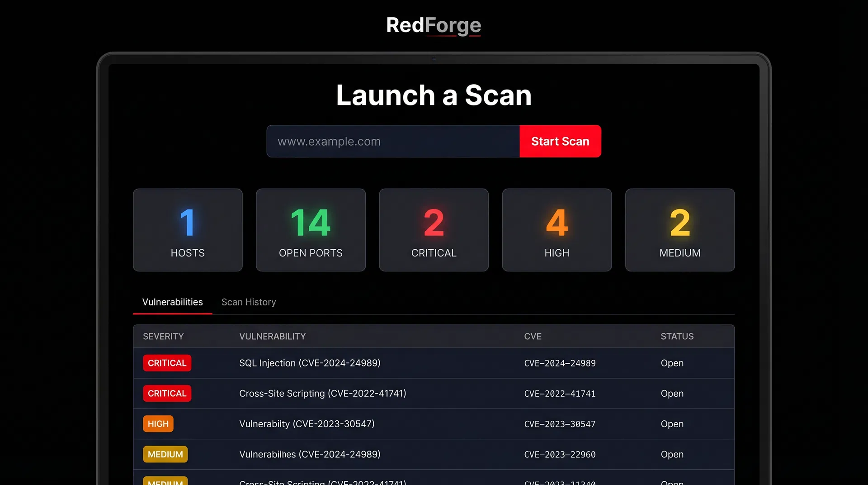868x485 pixels.
Task: Switch to the Scan History tab
Action: click(x=249, y=302)
